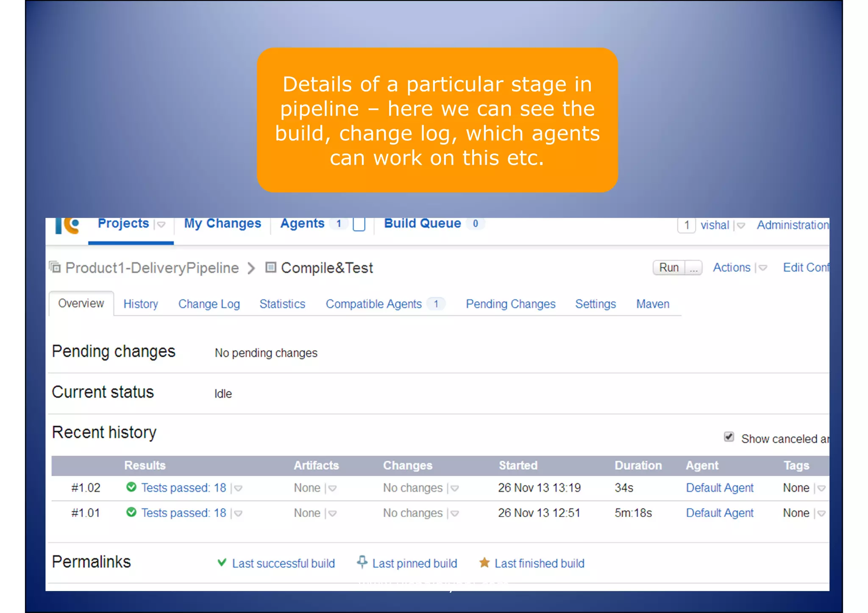Open Default Agent link for build #1.02

click(x=720, y=488)
